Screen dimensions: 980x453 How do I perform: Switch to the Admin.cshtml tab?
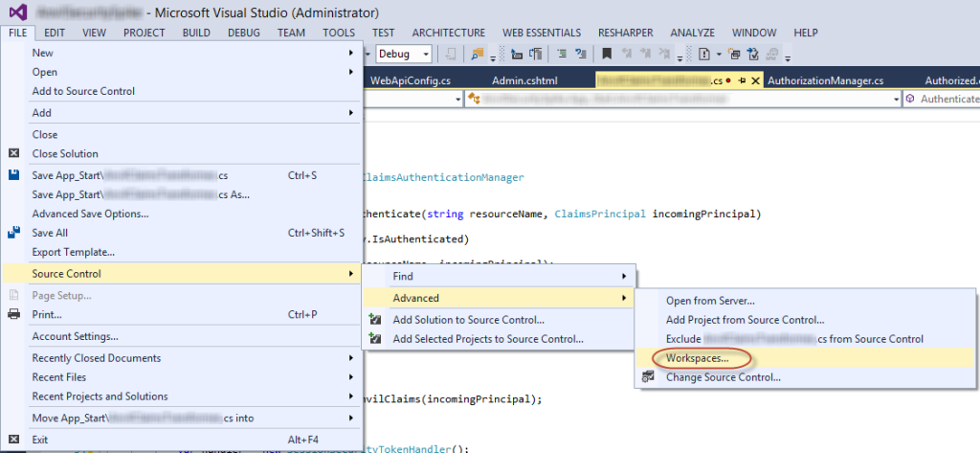pyautogui.click(x=525, y=80)
